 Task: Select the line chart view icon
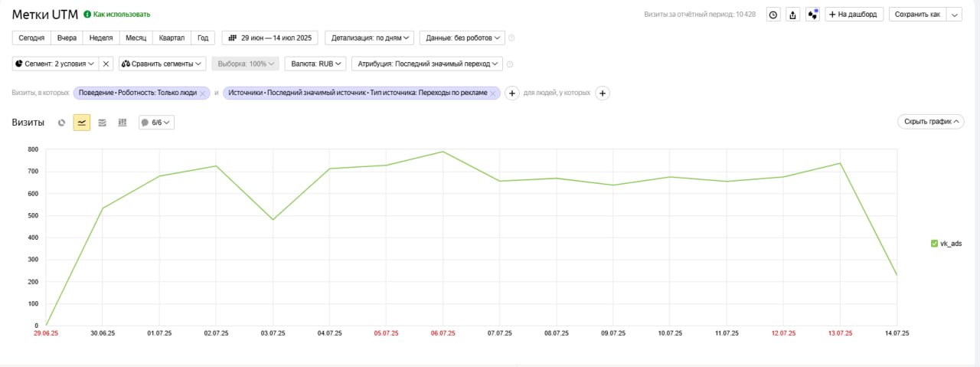point(81,123)
